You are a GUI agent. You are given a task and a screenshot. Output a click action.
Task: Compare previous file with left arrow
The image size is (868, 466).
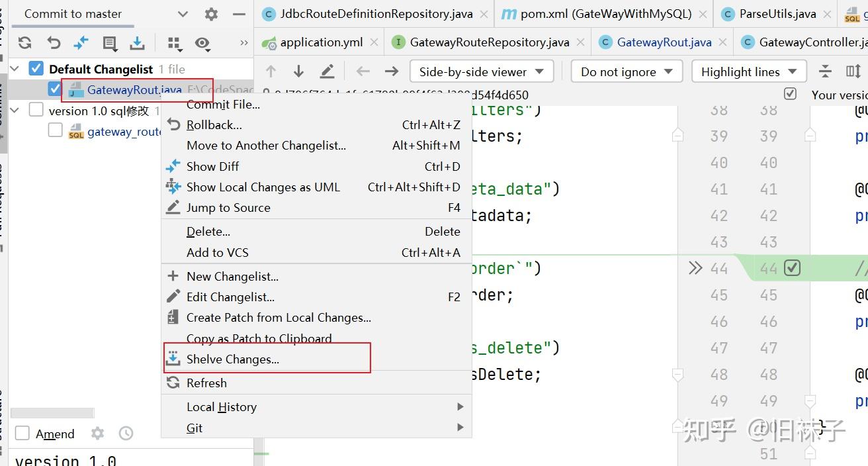click(x=363, y=71)
